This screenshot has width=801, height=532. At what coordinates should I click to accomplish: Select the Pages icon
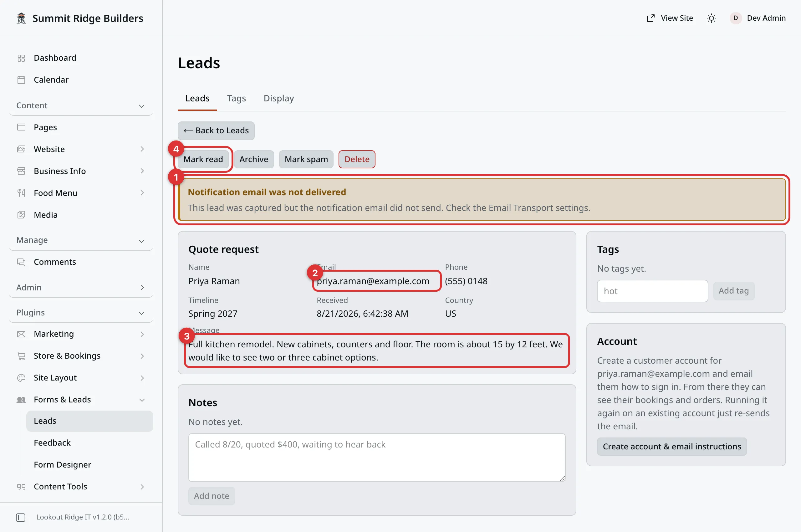click(21, 127)
